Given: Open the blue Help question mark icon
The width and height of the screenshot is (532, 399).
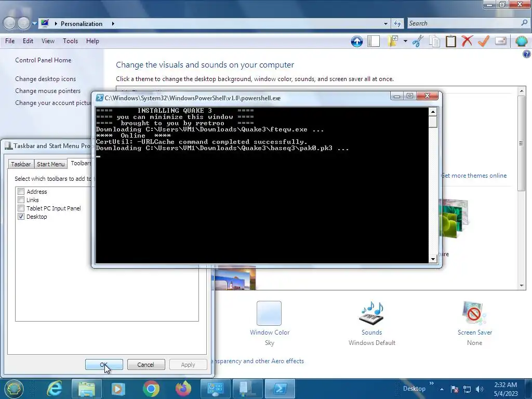Looking at the screenshot, I should coord(527,54).
